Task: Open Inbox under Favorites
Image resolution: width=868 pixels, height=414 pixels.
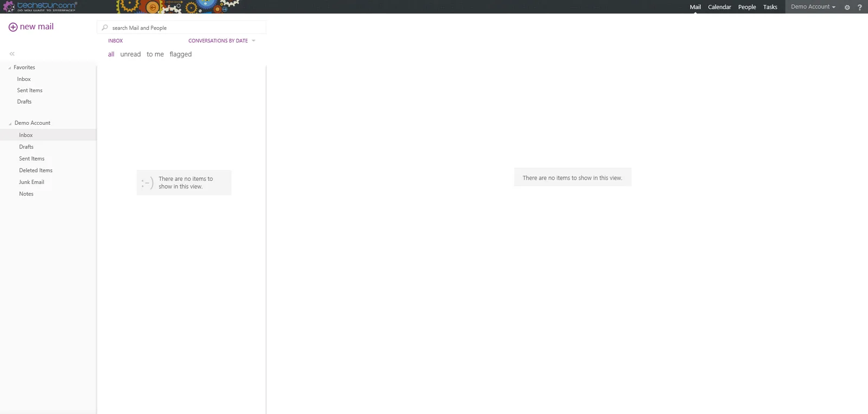Action: [x=24, y=79]
